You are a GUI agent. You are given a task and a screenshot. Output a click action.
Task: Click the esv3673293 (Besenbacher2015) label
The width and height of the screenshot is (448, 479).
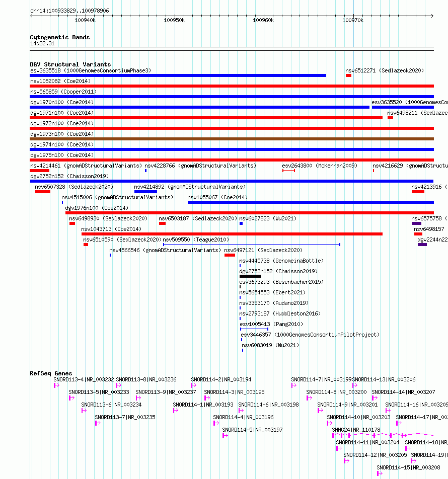[x=281, y=282]
